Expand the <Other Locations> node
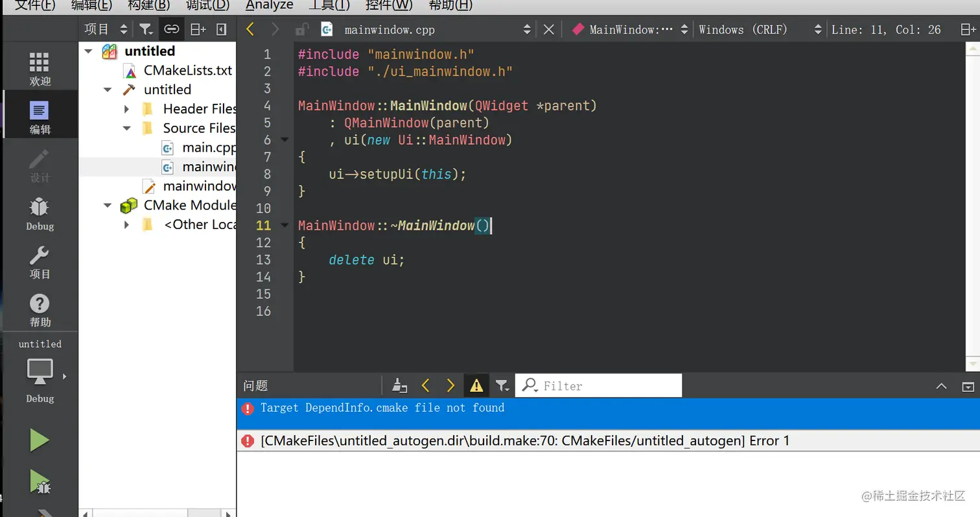Viewport: 980px width, 517px height. tap(127, 224)
